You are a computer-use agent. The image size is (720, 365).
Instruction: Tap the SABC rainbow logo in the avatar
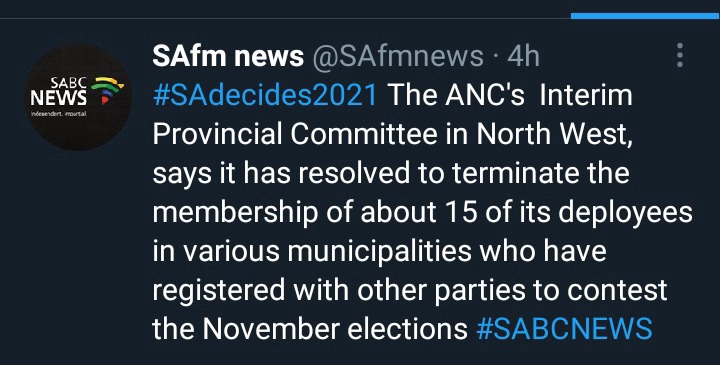(x=107, y=90)
